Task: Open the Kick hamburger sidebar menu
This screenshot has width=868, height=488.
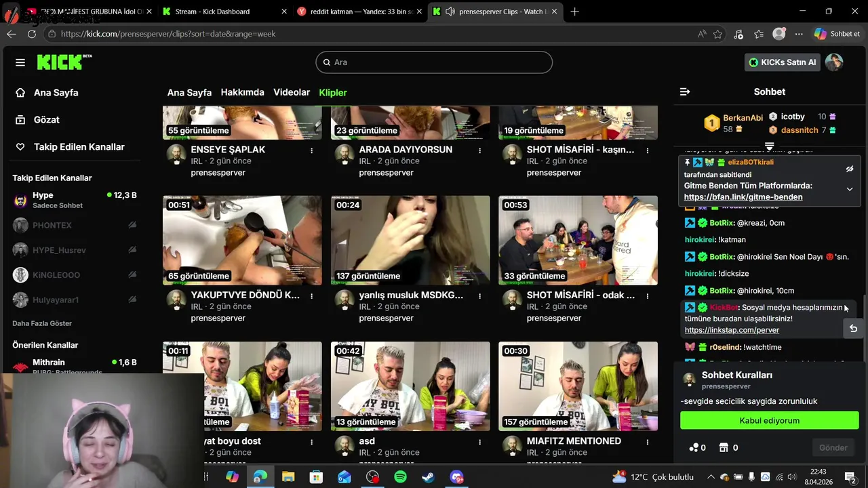Action: coord(20,62)
